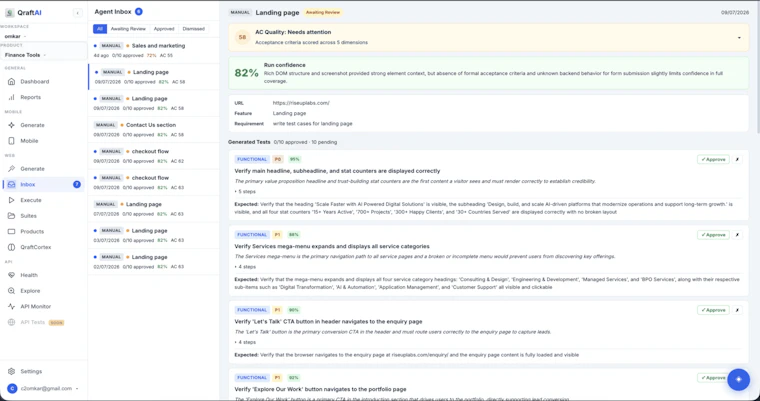Click the 95% confidence tag
This screenshot has height=401, width=760.
[x=294, y=159]
